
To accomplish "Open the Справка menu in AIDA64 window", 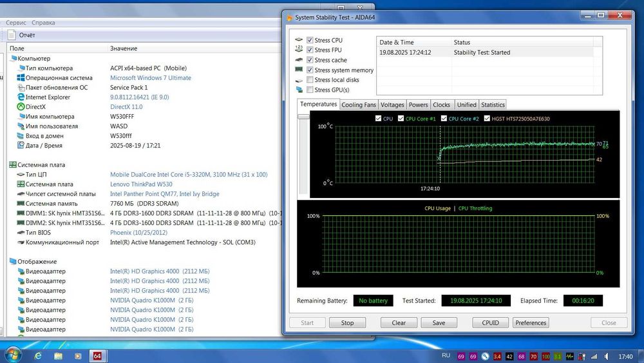I will tap(43, 23).
